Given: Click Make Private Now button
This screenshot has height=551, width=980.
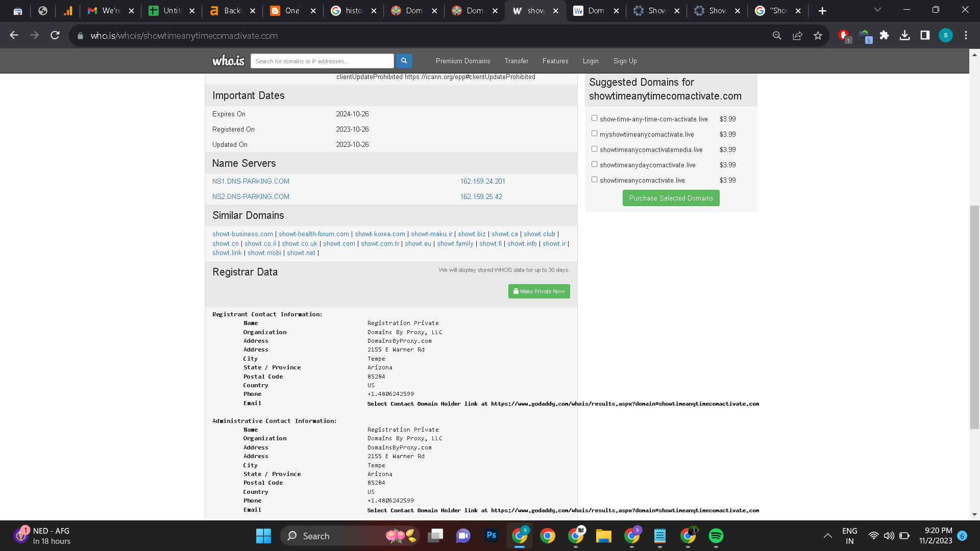Looking at the screenshot, I should 539,291.
